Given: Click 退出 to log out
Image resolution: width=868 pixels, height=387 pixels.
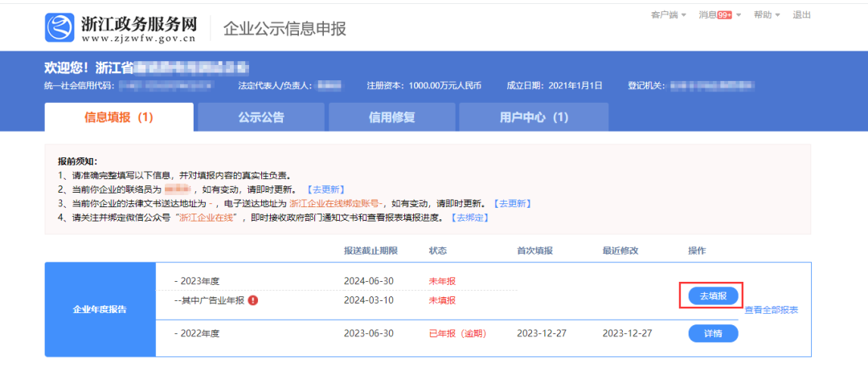Looking at the screenshot, I should click(x=801, y=15).
